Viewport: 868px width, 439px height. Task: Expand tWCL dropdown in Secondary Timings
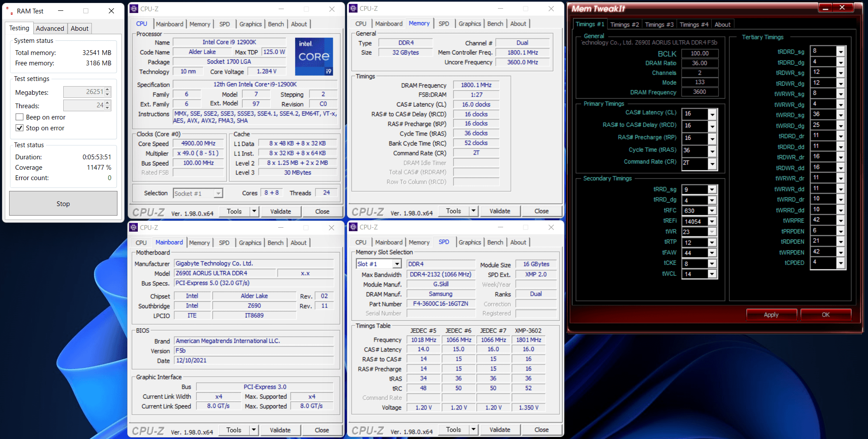(x=712, y=274)
